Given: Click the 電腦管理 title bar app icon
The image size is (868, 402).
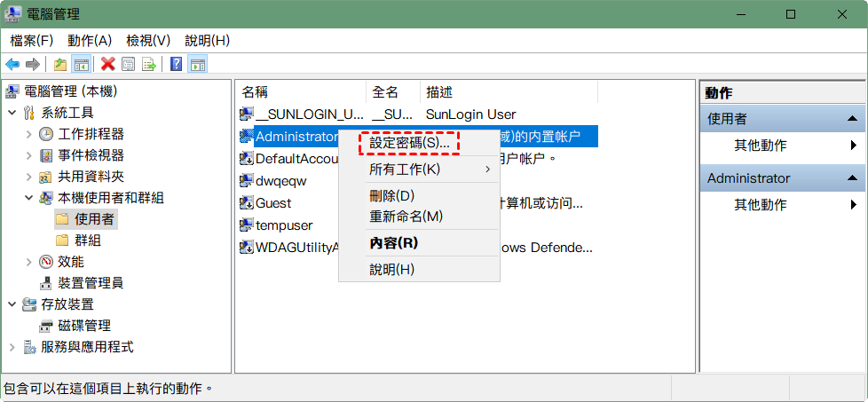Looking at the screenshot, I should (x=13, y=14).
